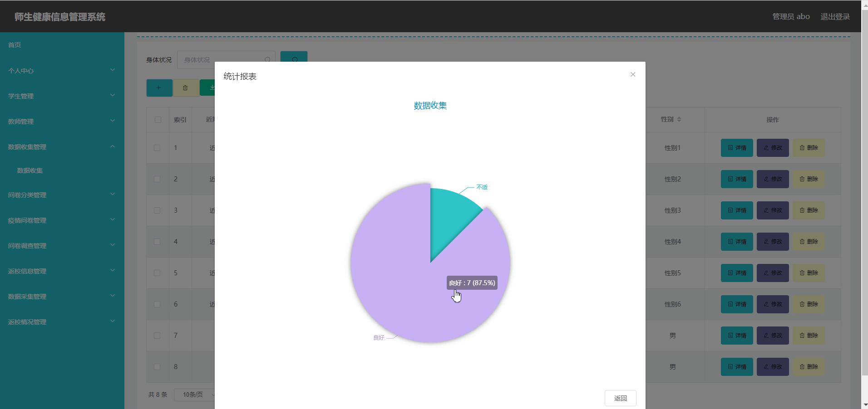
Task: Click the trash delete toolbar button
Action: pyautogui.click(x=185, y=88)
